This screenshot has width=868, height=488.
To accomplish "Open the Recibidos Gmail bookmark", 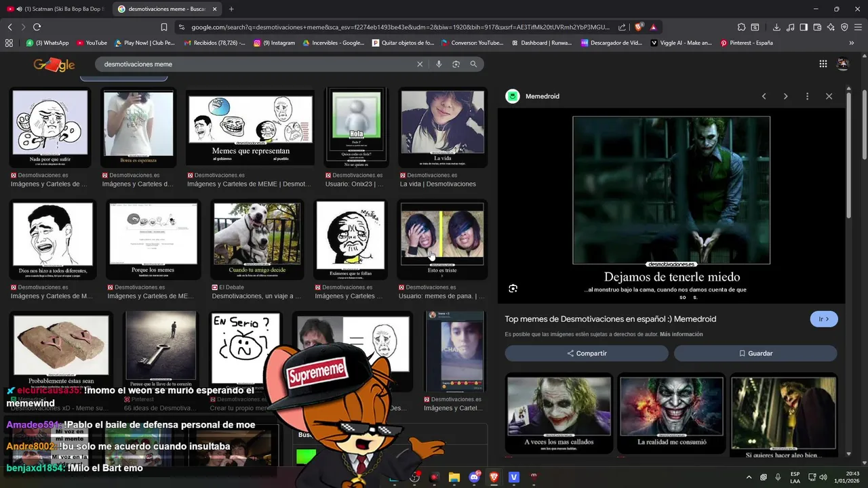I will coord(214,43).
